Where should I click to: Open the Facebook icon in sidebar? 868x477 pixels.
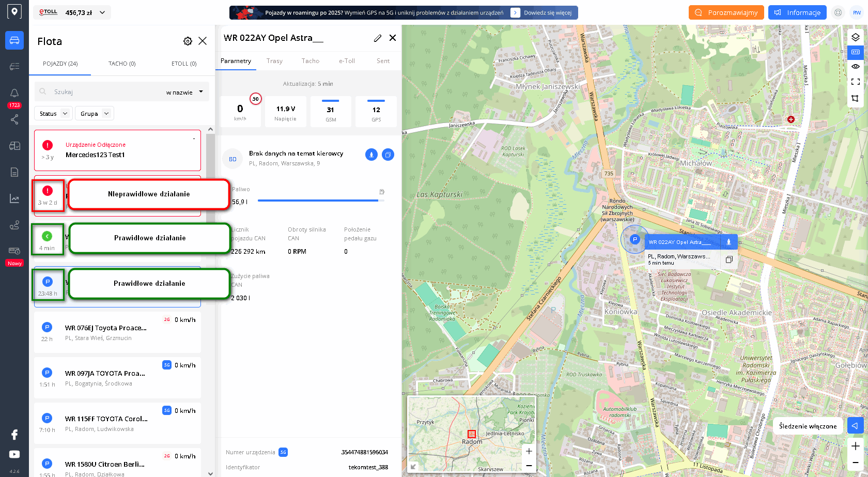point(14,435)
